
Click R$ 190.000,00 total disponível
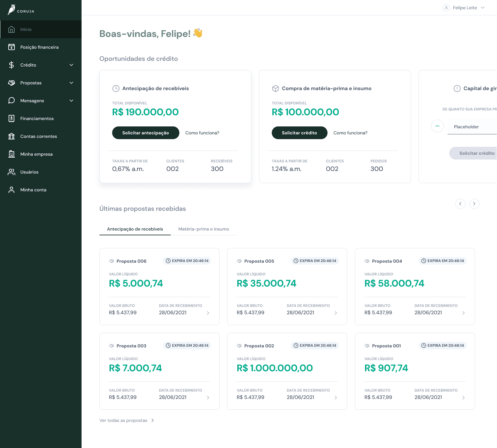click(x=145, y=112)
